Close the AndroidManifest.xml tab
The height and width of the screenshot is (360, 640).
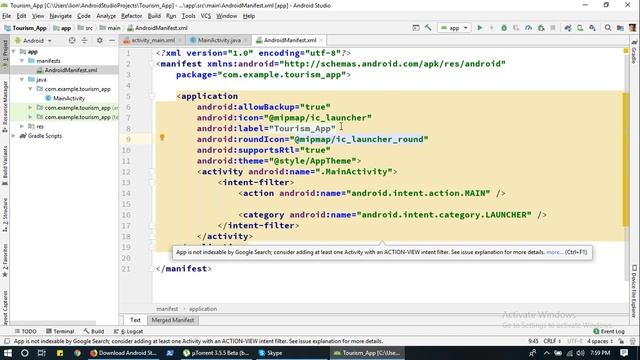tap(321, 40)
